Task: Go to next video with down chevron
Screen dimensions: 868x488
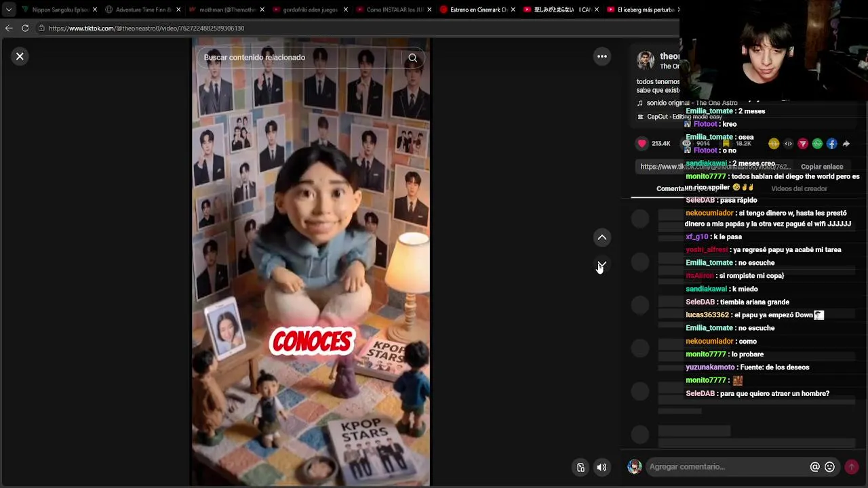Action: tap(601, 264)
